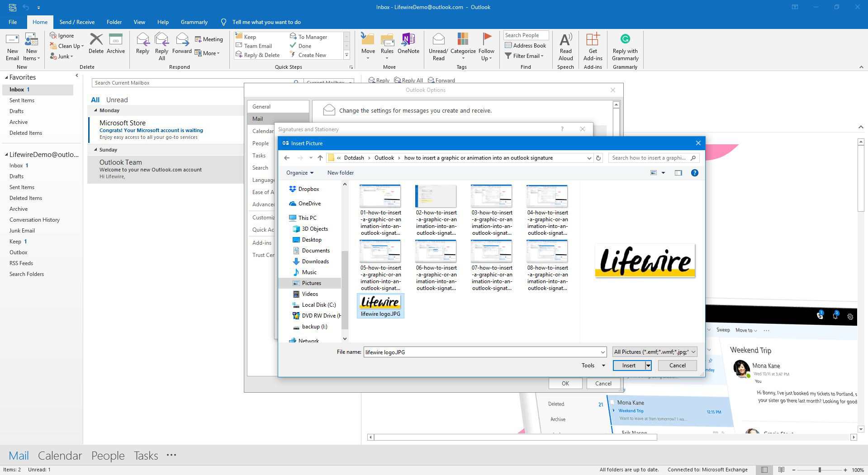
Task: Click the Read Aloud icon
Action: [565, 47]
